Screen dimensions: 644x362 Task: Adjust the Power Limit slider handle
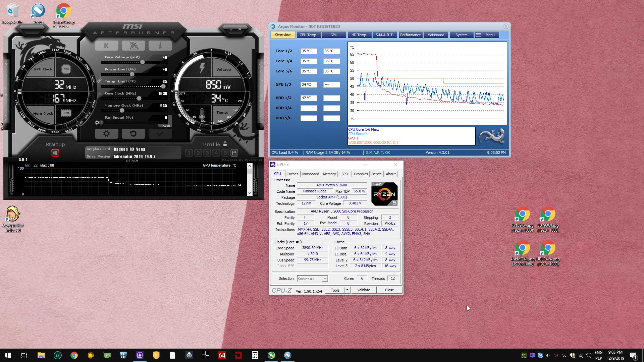tap(132, 74)
